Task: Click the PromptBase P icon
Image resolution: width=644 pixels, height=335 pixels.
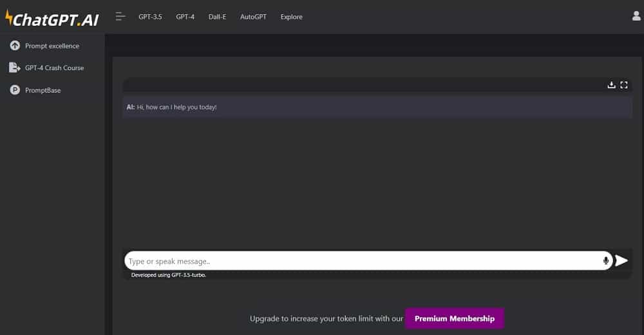Action: 15,90
